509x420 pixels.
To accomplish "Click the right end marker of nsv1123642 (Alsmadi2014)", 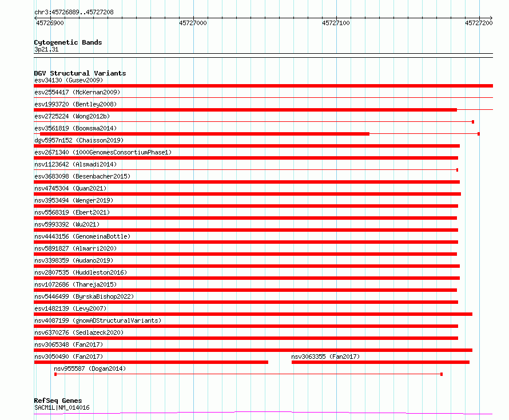I will [457, 170].
